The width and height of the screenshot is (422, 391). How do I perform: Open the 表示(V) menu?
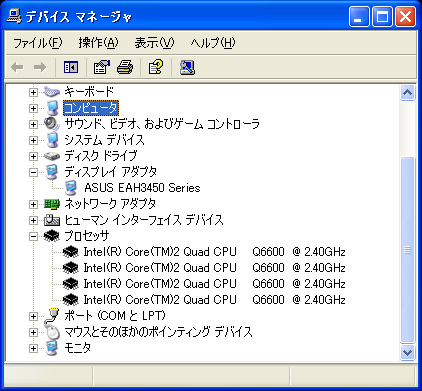pyautogui.click(x=154, y=43)
